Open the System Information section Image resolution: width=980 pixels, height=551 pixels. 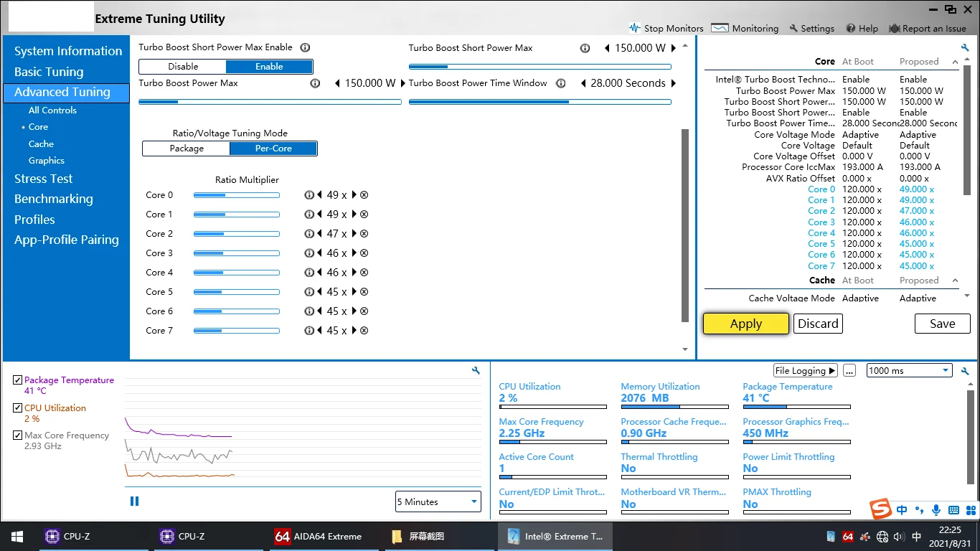68,51
